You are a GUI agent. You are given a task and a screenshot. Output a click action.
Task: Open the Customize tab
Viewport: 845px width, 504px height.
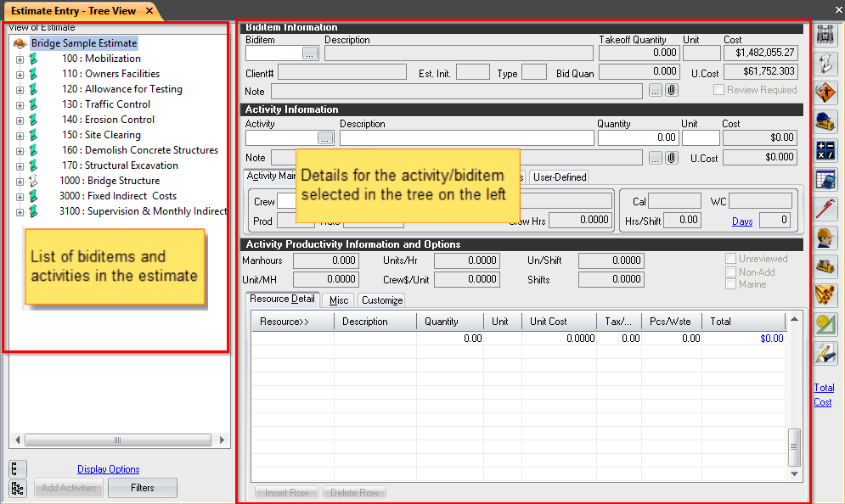381,300
